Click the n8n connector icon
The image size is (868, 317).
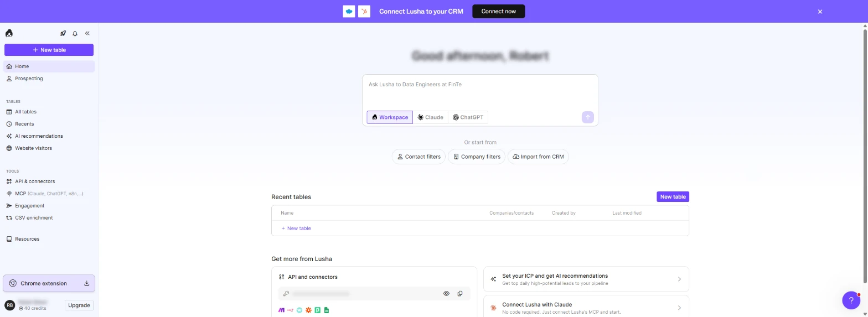290,310
